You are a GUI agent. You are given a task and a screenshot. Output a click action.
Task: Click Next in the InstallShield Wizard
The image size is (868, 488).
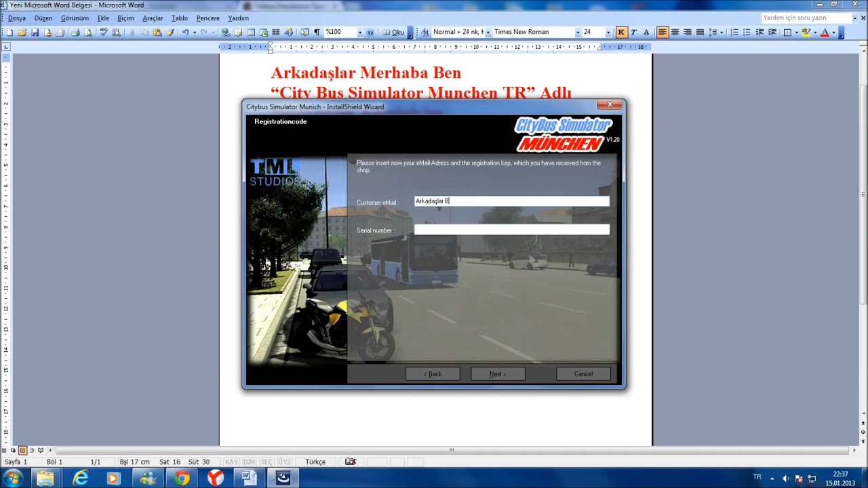(x=498, y=374)
